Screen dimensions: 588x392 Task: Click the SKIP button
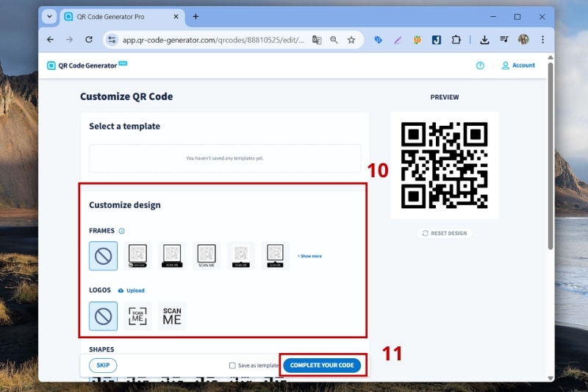[103, 366]
